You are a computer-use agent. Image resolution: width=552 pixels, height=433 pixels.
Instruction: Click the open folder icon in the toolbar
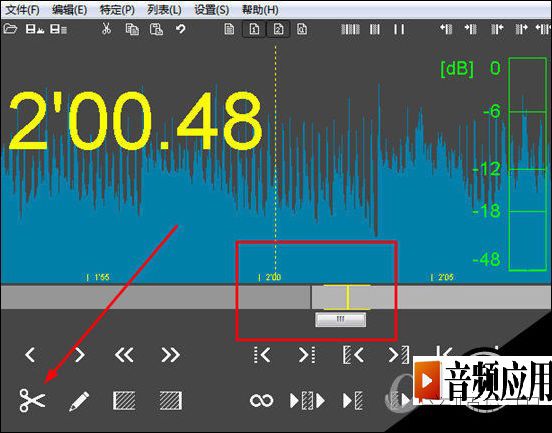point(10,29)
